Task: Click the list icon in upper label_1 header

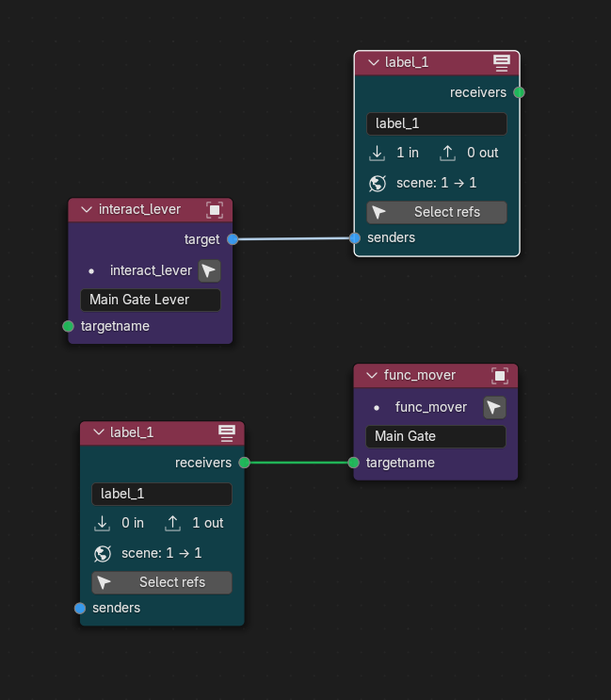Action: (502, 63)
